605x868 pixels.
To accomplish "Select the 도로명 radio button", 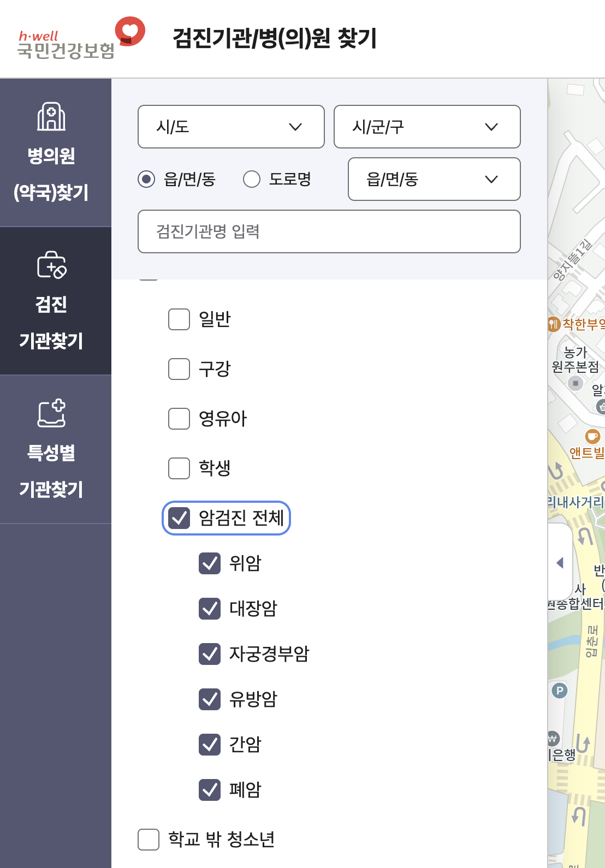I will [252, 179].
